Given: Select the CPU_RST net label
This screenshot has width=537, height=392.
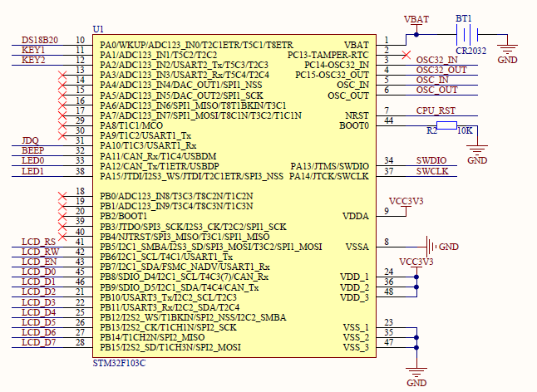Looking at the screenshot, I should (436, 110).
